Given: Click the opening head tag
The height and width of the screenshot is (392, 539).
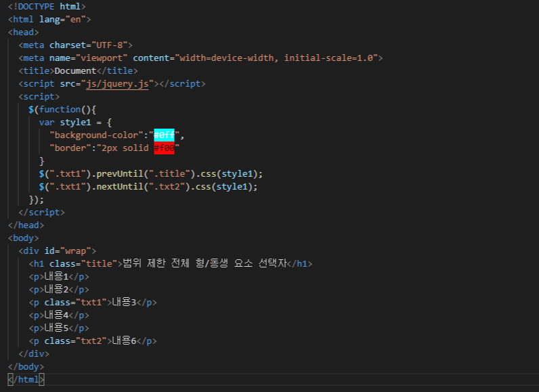Looking at the screenshot, I should (24, 32).
